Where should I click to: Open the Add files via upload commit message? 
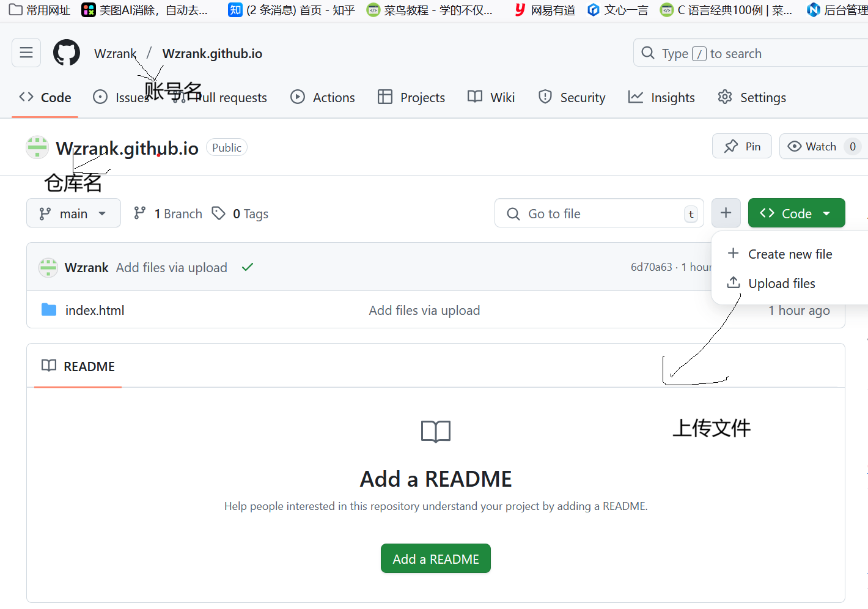[172, 267]
